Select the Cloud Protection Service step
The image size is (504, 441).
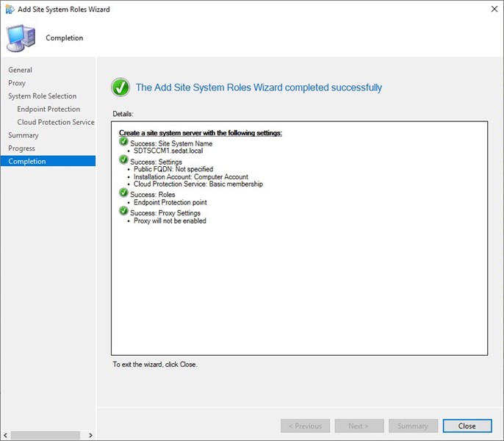pos(56,122)
